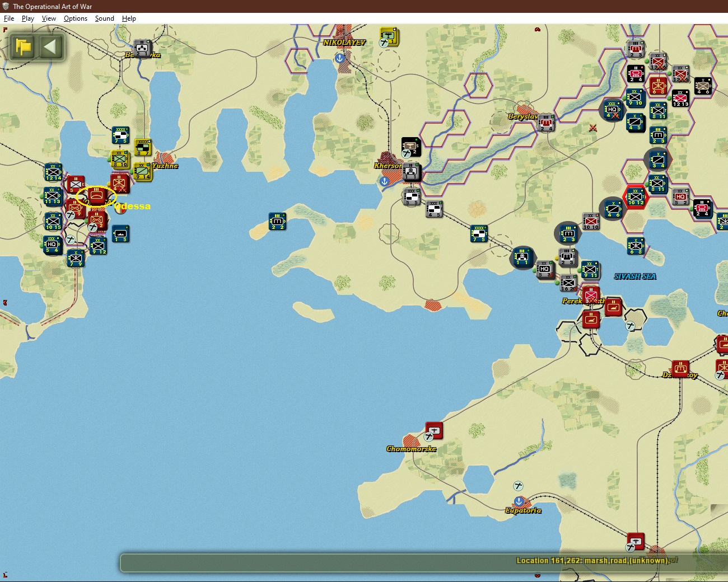Select the blue brigade 4 6 in dark hex

613,209
